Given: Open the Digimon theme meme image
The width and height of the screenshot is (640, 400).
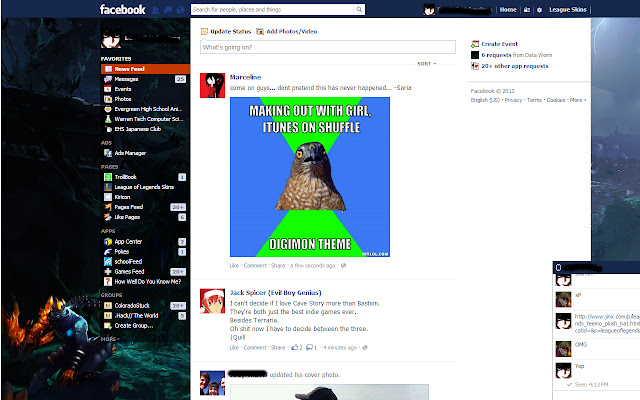Looking at the screenshot, I should point(310,177).
